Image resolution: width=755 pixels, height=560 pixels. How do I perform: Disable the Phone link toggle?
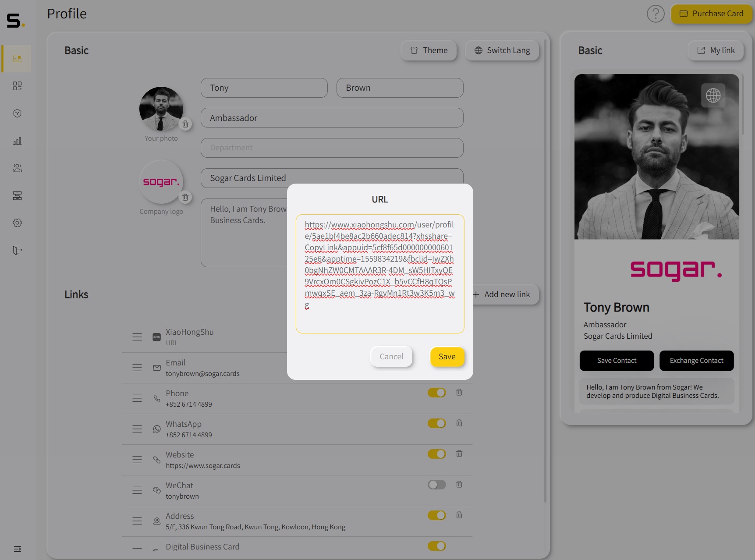pyautogui.click(x=437, y=393)
